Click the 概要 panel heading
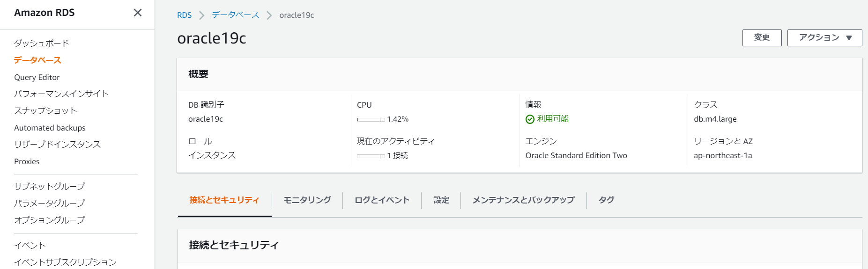The width and height of the screenshot is (868, 269). tap(199, 74)
